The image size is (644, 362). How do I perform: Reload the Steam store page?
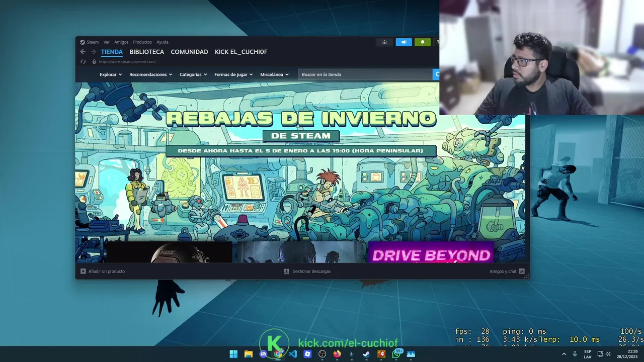click(84, 62)
